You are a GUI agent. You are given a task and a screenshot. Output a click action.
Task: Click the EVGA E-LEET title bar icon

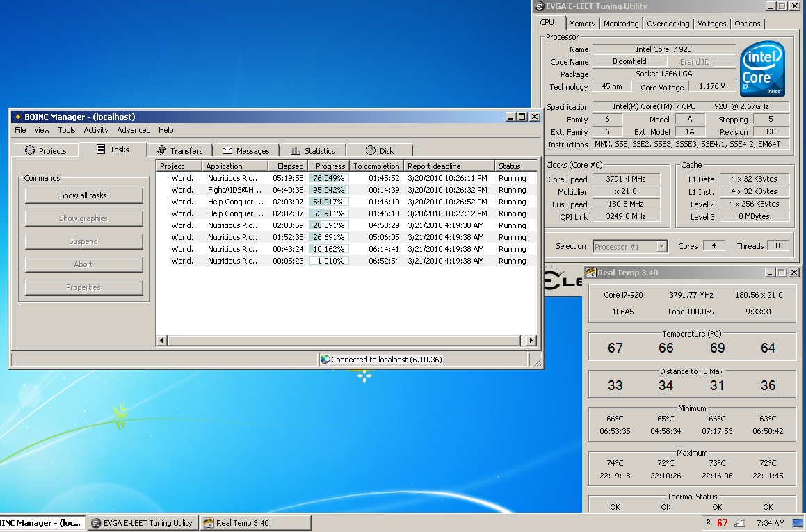[540, 6]
